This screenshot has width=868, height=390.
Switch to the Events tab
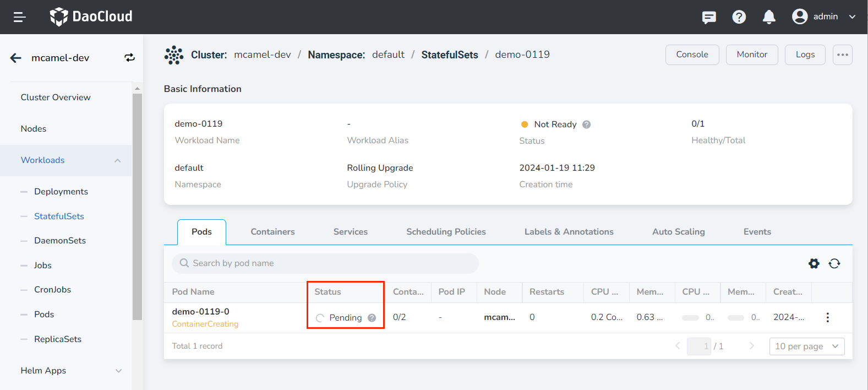tap(757, 232)
